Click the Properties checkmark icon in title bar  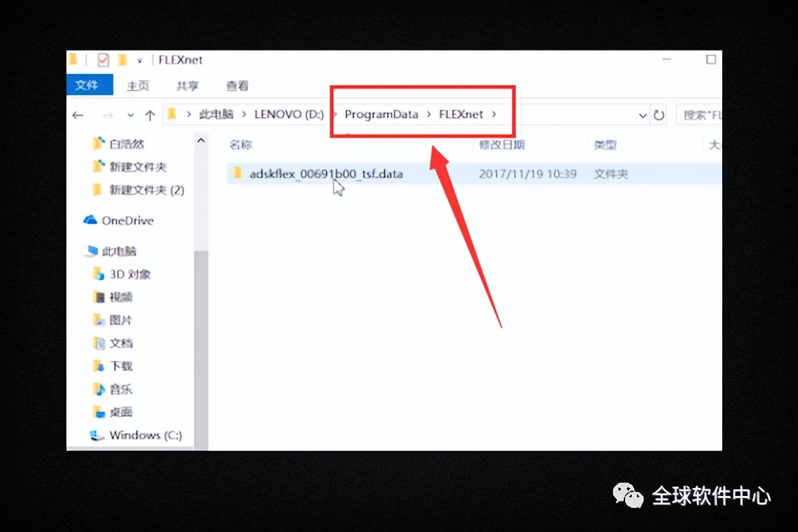coord(103,60)
